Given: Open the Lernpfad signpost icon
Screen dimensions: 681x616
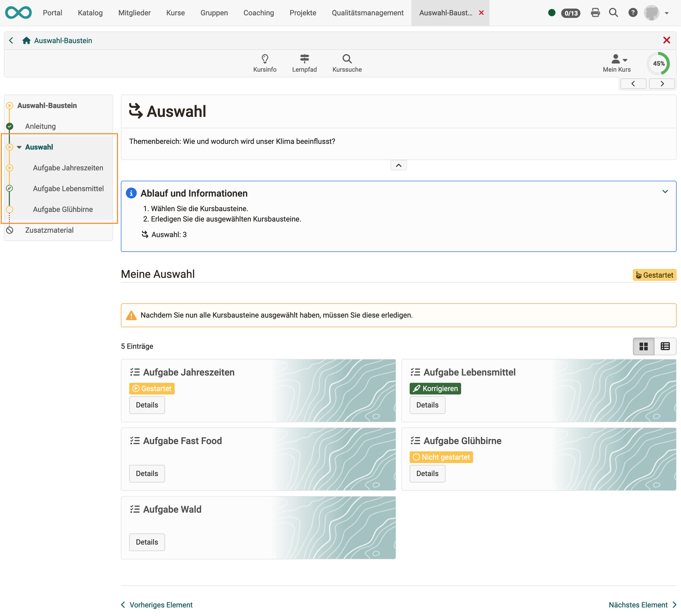Looking at the screenshot, I should pos(304,59).
